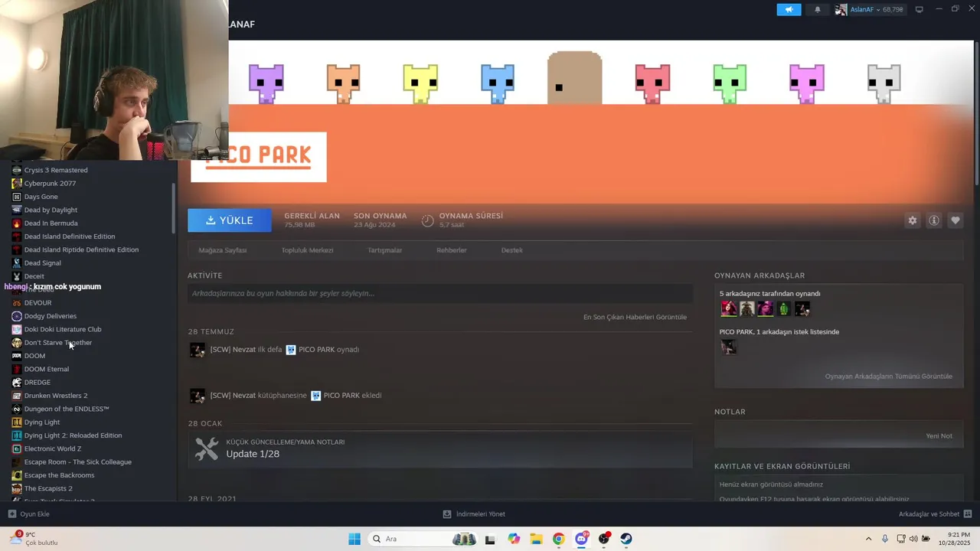Open the Destek tab

tap(511, 250)
